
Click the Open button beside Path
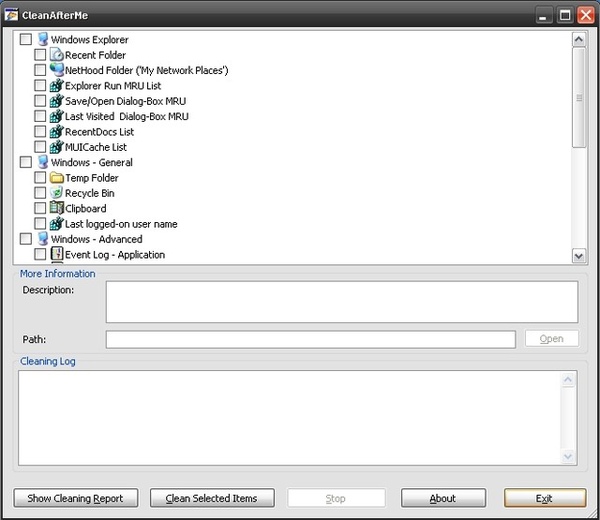click(551, 339)
